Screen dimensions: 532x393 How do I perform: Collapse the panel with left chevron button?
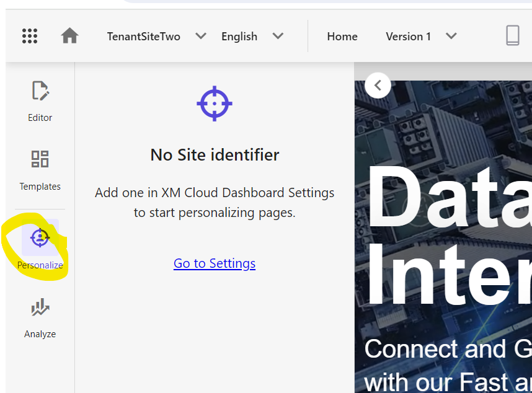click(x=378, y=86)
